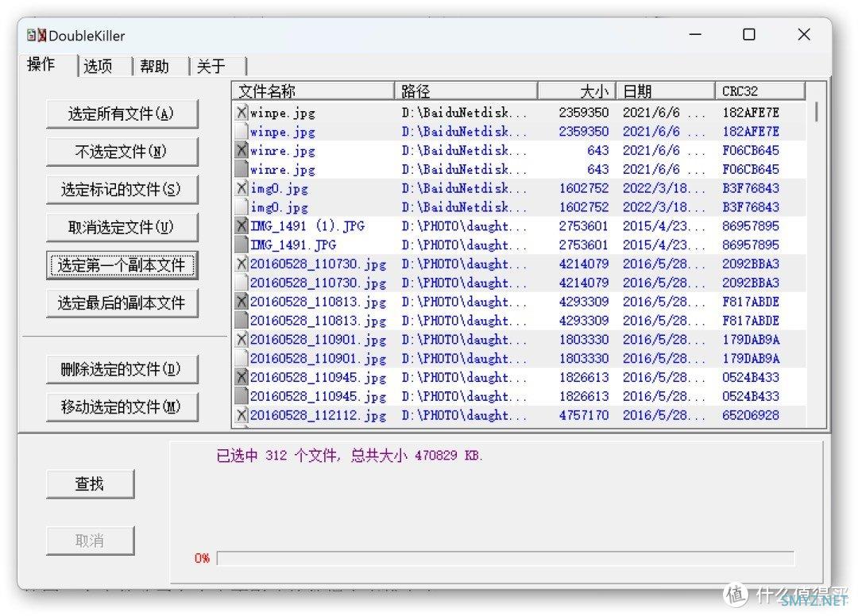Select the file name IMG_1491.JPG

[292, 244]
